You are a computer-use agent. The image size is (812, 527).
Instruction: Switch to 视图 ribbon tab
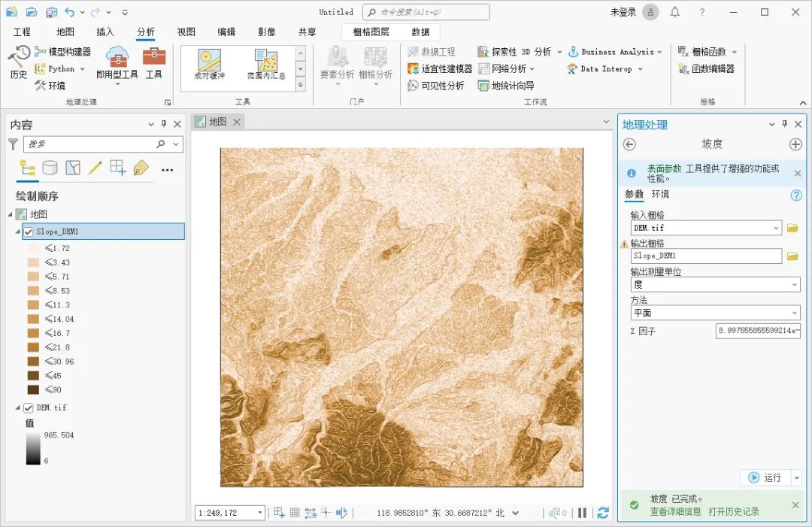click(x=186, y=32)
